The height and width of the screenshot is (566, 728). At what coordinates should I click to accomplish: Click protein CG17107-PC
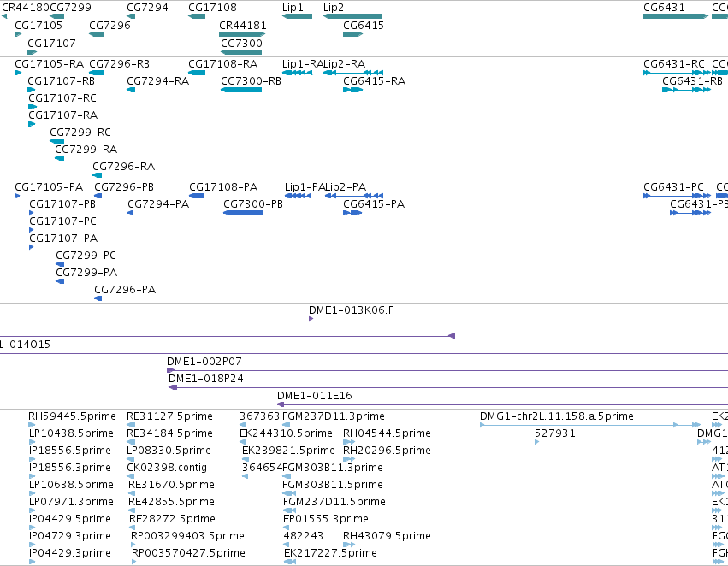pyautogui.click(x=32, y=230)
